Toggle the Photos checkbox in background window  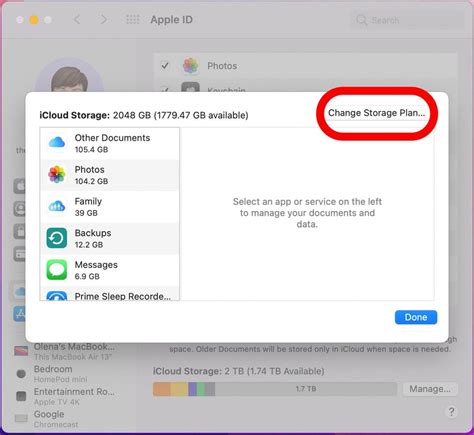tap(165, 65)
